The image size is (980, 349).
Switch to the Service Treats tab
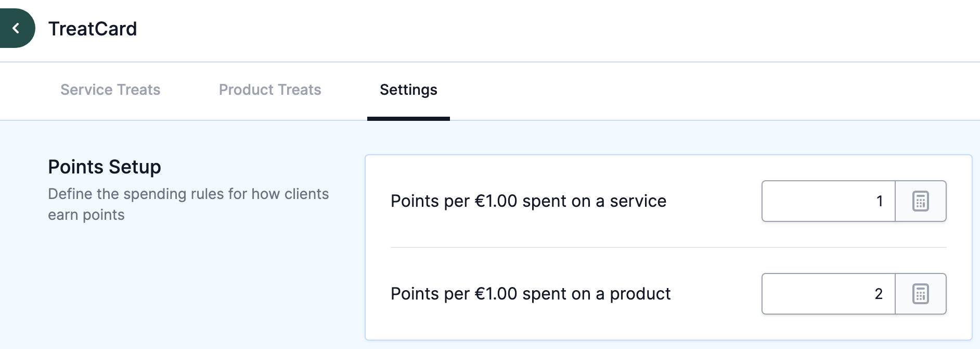pos(110,90)
